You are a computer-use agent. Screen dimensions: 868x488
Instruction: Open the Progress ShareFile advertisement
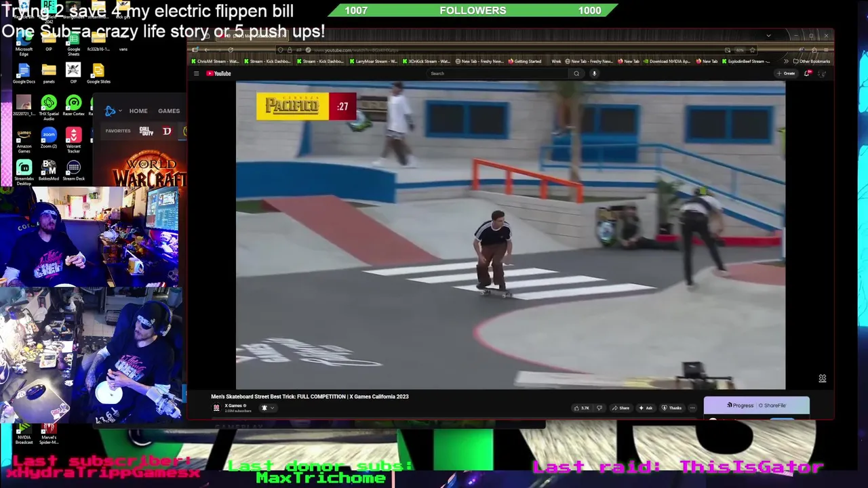click(756, 405)
